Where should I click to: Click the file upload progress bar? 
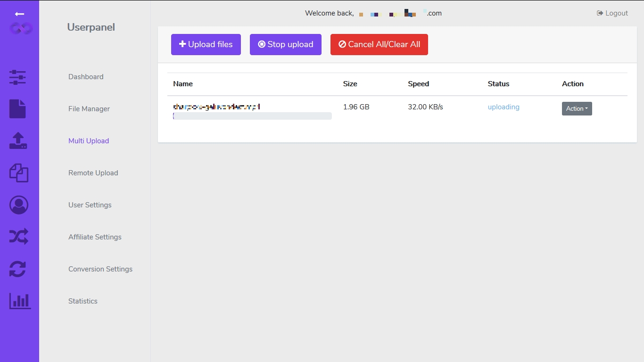tap(252, 116)
